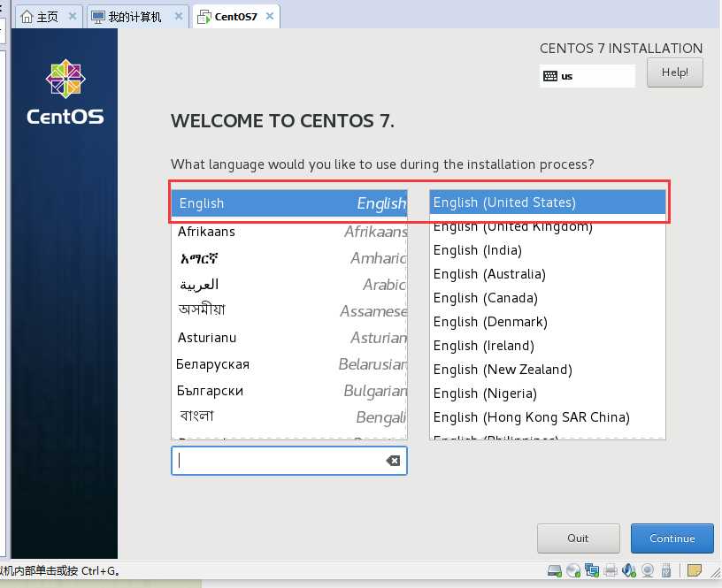The height and width of the screenshot is (588, 722).
Task: Click the 'us' keyboard layout indicator
Action: pos(587,76)
